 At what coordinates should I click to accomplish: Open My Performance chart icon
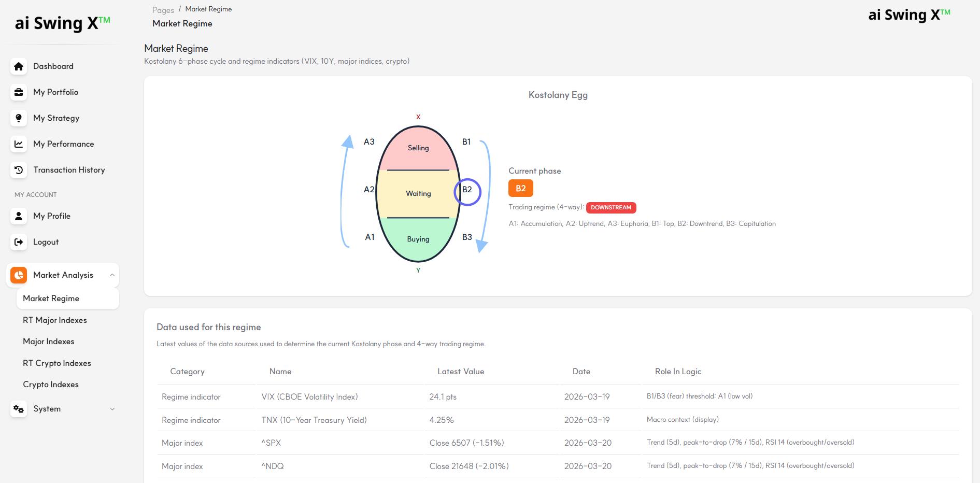pos(19,144)
